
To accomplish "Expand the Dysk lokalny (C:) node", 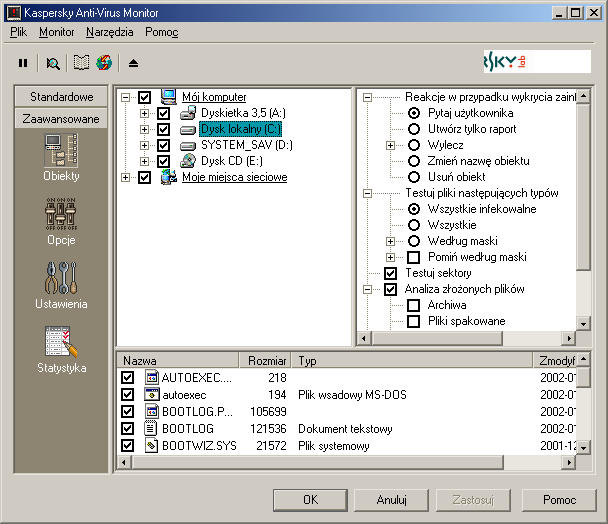I will [x=144, y=129].
